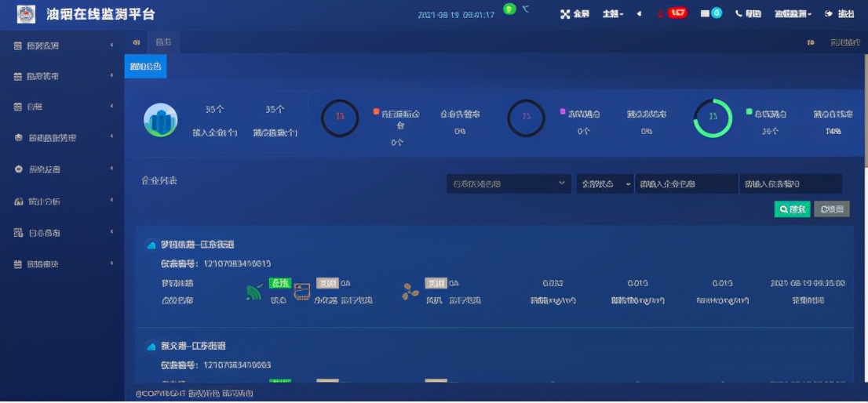Click the orange legend marker in the summary
Image resolution: width=868 pixels, height=403 pixels.
[x=377, y=111]
